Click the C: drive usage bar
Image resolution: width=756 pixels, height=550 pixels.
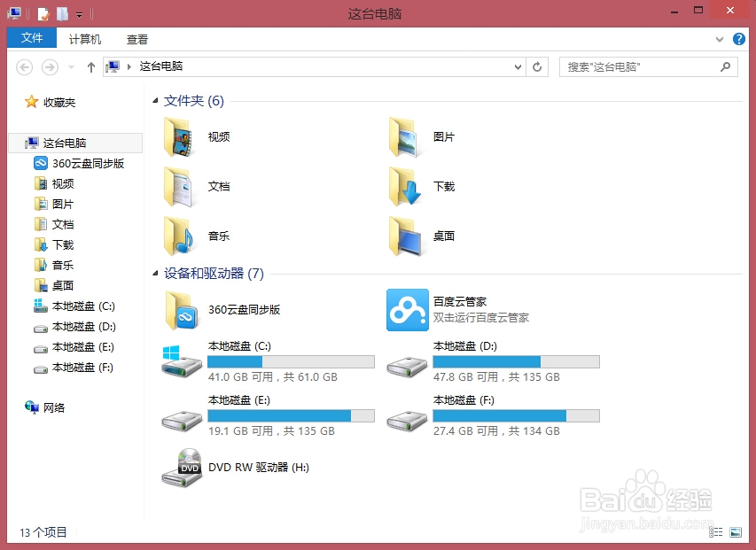(x=291, y=360)
